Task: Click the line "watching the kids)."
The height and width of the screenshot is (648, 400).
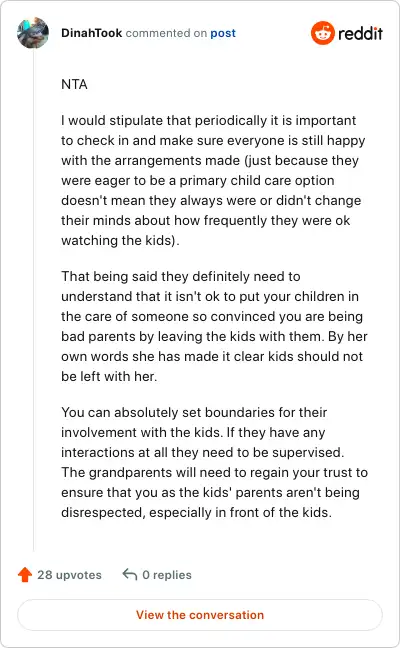Action: [120, 240]
